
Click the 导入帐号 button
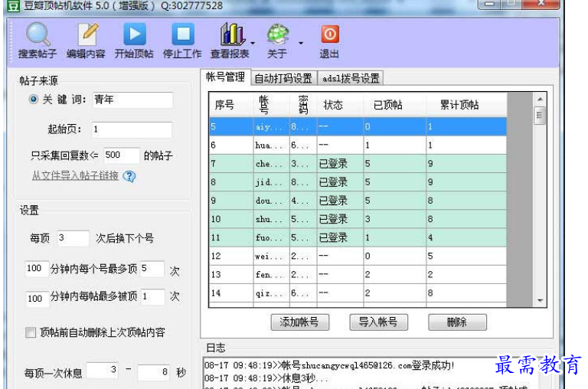378,322
